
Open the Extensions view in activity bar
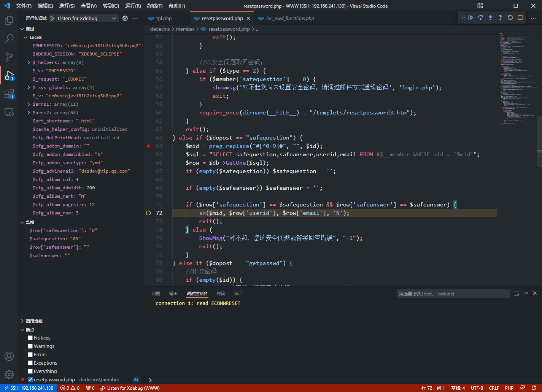coord(9,94)
